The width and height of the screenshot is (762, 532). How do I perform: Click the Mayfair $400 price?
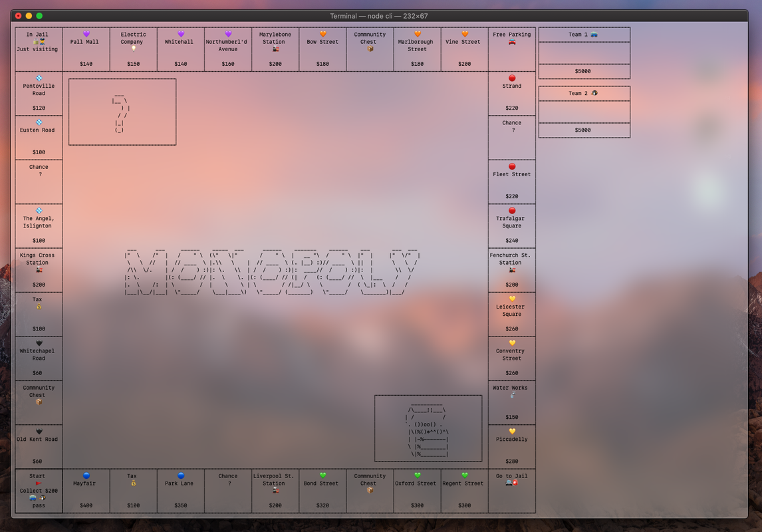(86, 505)
